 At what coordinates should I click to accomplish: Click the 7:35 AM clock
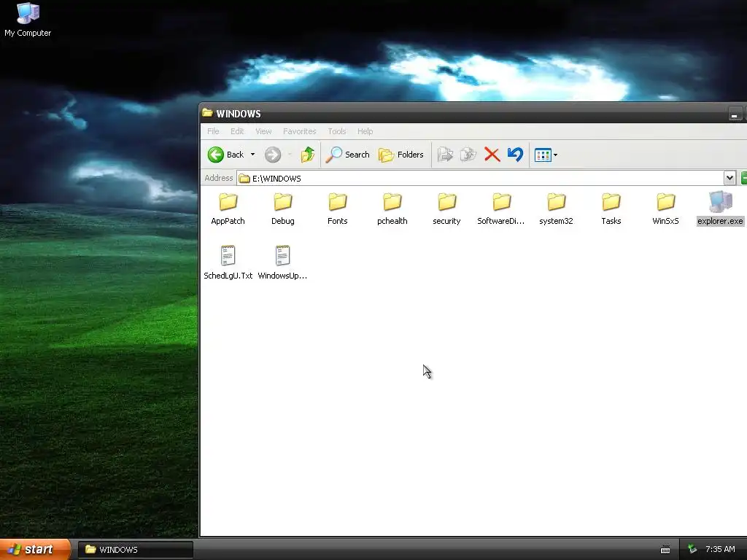(x=720, y=550)
